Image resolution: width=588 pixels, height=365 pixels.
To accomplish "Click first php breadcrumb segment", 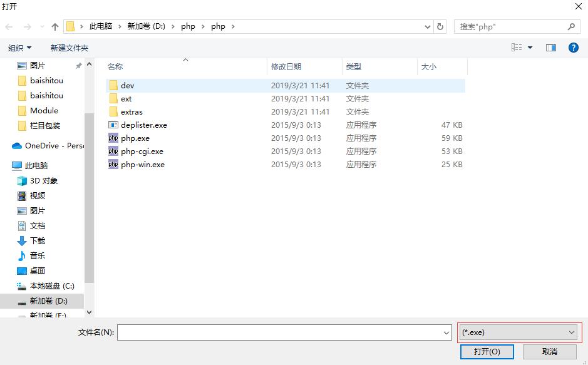I will click(x=188, y=26).
